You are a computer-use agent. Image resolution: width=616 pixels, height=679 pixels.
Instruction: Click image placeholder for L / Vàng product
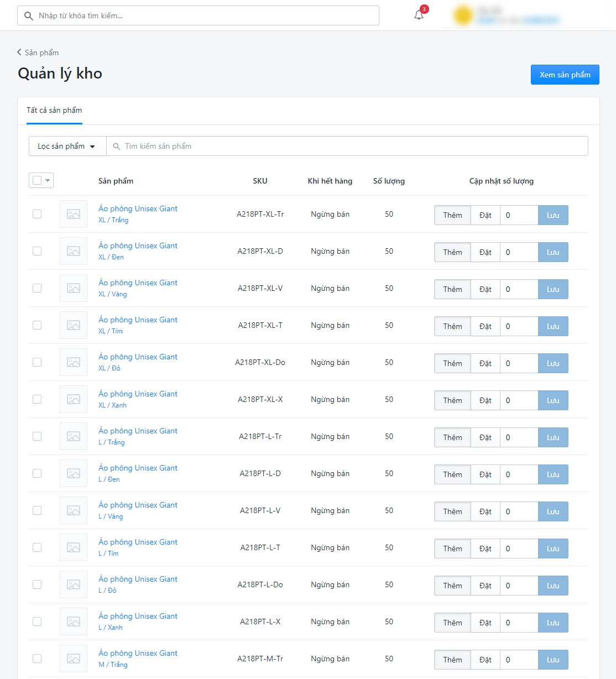point(74,510)
